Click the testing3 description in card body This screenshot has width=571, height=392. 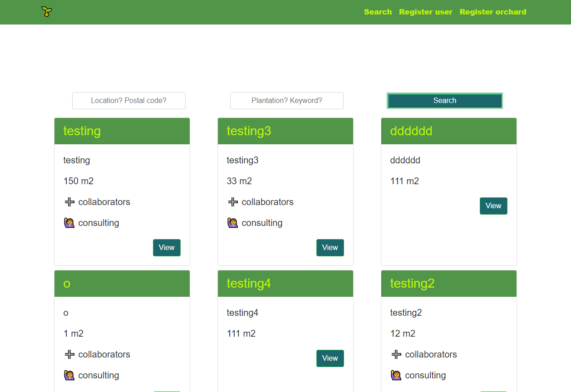(x=242, y=160)
